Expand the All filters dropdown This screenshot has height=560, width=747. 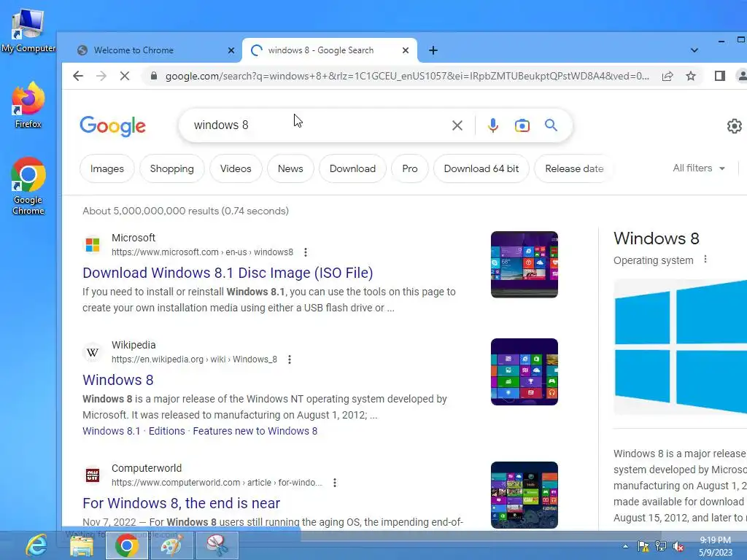tap(699, 168)
